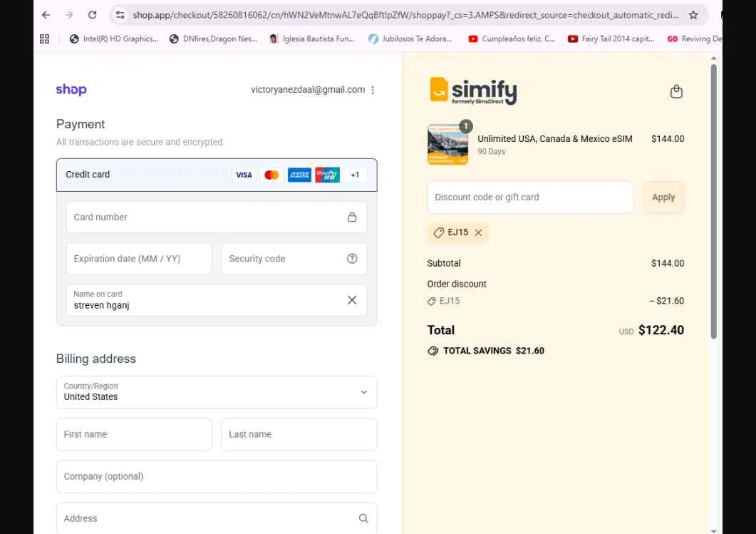Open the DNfires Dragon Nest bookmark
Screen dimensions: 756x534
click(x=214, y=39)
